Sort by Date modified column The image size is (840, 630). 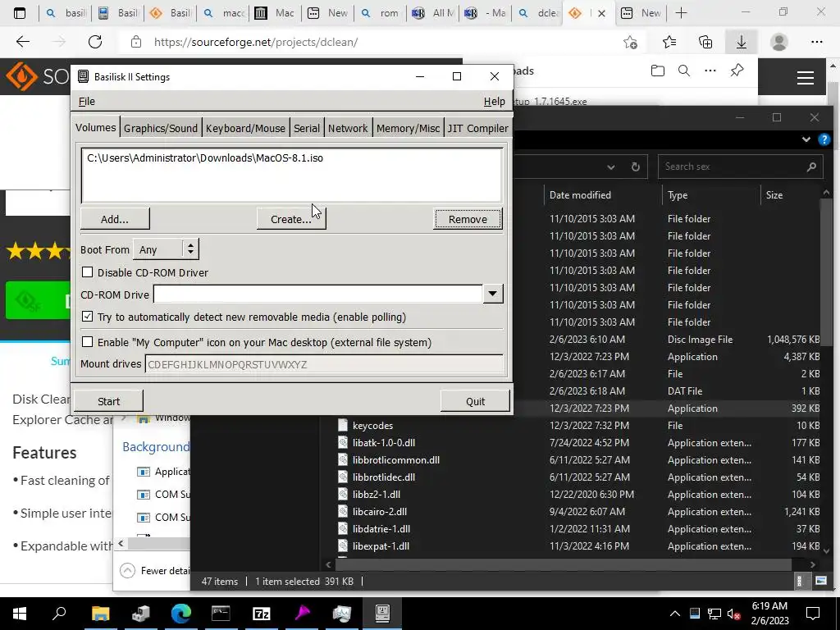click(x=580, y=195)
